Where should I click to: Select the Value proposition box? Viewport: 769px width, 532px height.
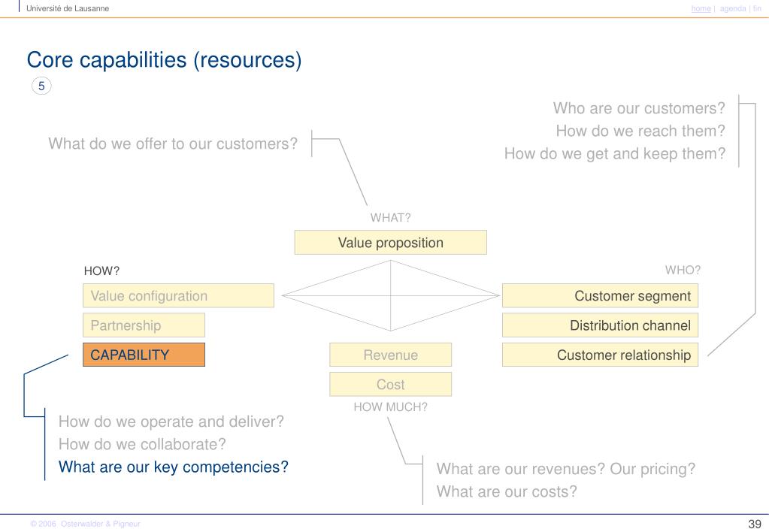(x=390, y=243)
